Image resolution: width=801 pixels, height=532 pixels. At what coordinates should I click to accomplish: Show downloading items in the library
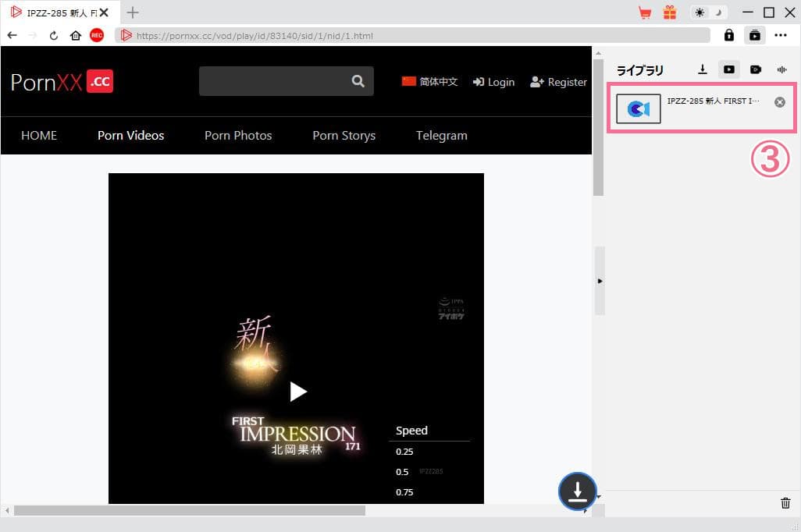click(703, 69)
